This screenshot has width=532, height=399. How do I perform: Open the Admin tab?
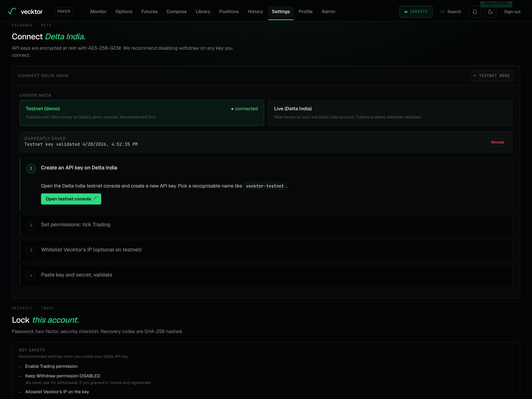328,11
